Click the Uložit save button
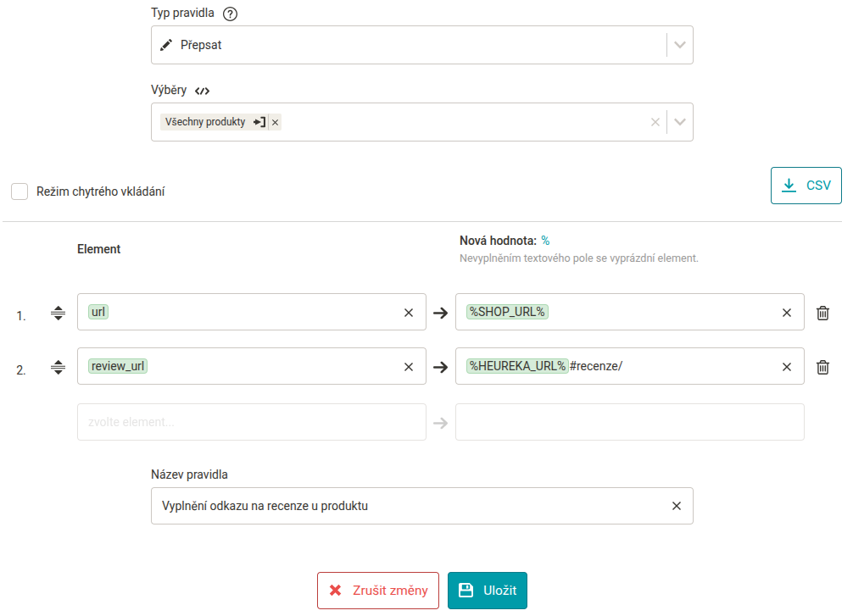 pos(488,591)
